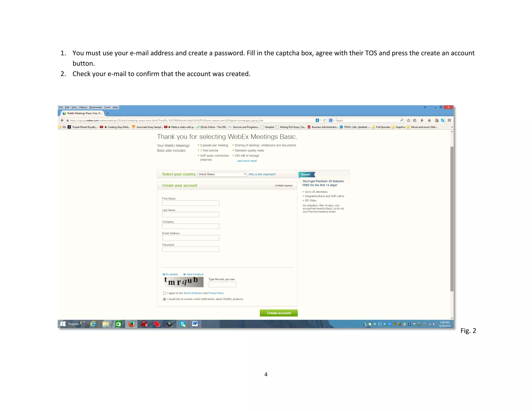The width and height of the screenshot is (532, 411).
Task: Open the Terms of Service link
Action: (x=193, y=293)
